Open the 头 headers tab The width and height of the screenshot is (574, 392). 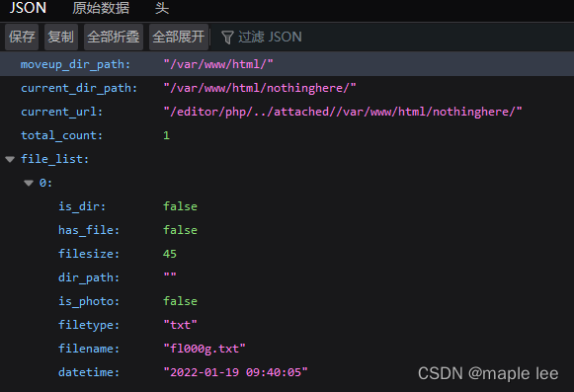click(161, 8)
